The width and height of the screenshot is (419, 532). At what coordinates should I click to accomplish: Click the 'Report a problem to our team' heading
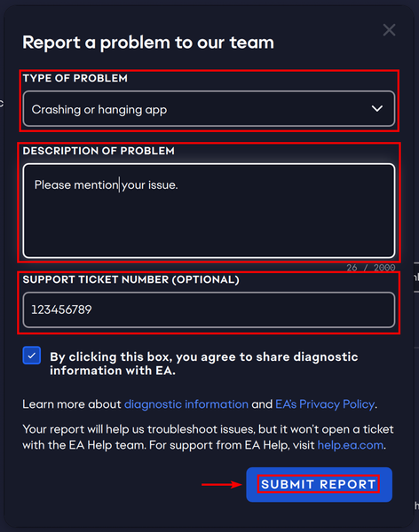point(148,43)
